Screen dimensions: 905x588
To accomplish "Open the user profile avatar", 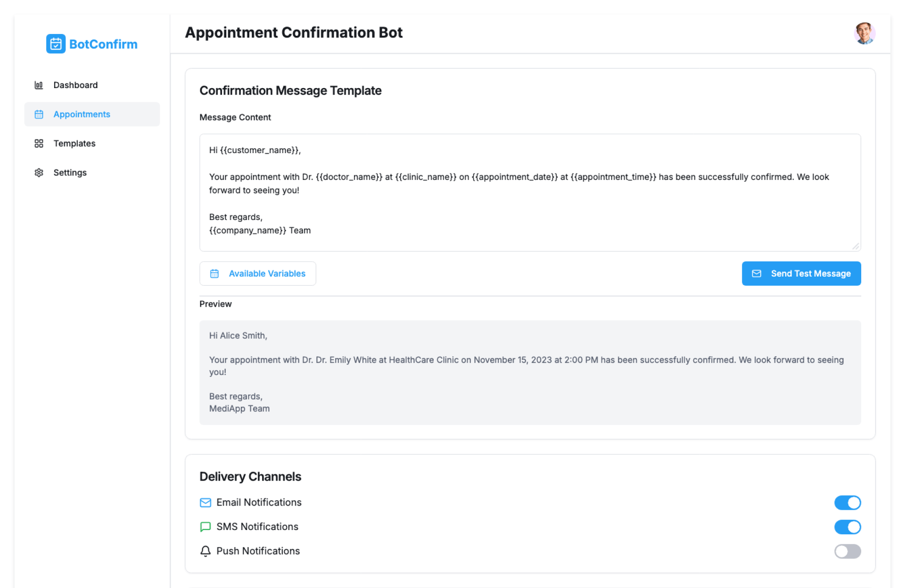I will 864,33.
